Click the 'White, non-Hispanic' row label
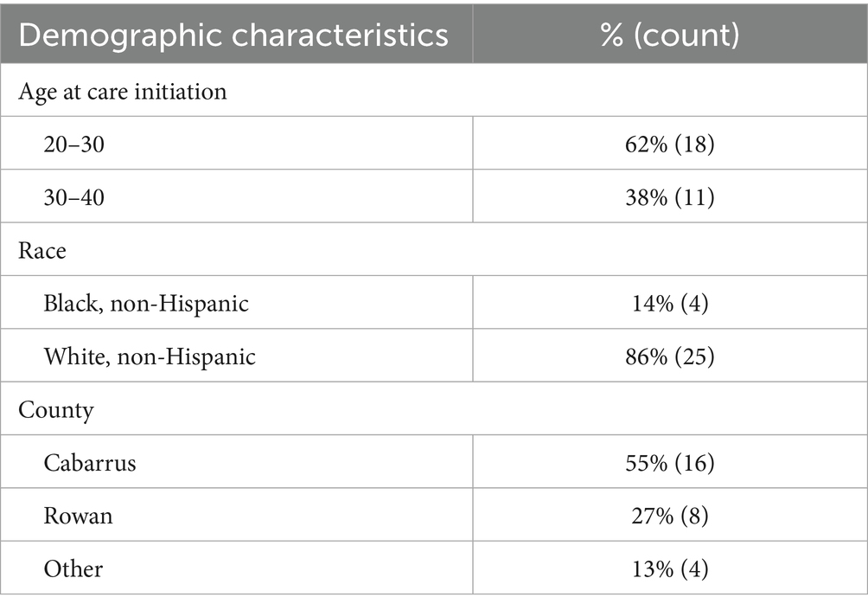This screenshot has width=868, height=610. coord(150,356)
